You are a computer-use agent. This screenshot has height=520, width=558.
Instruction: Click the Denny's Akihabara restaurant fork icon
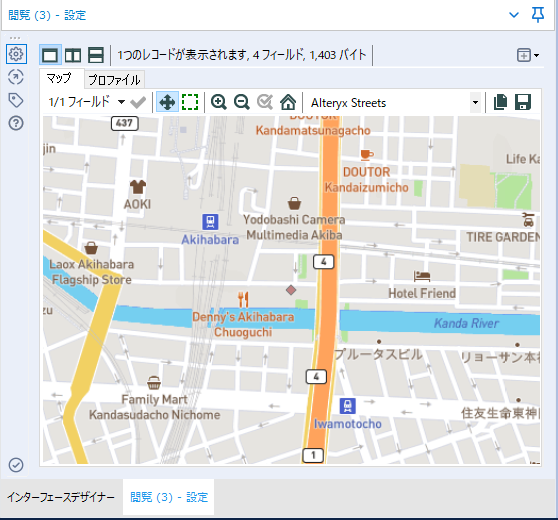coord(243,299)
